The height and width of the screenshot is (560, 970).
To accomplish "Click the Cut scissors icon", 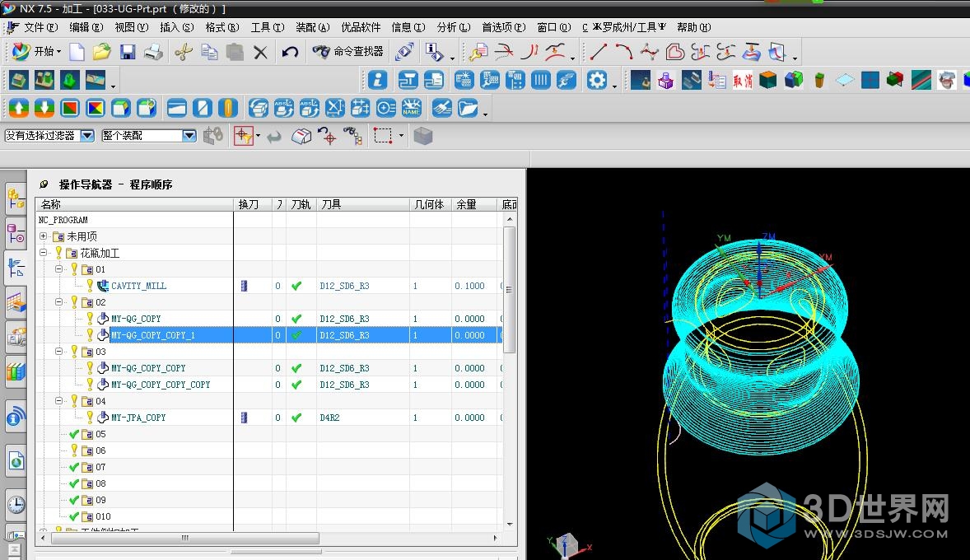I will (x=183, y=53).
